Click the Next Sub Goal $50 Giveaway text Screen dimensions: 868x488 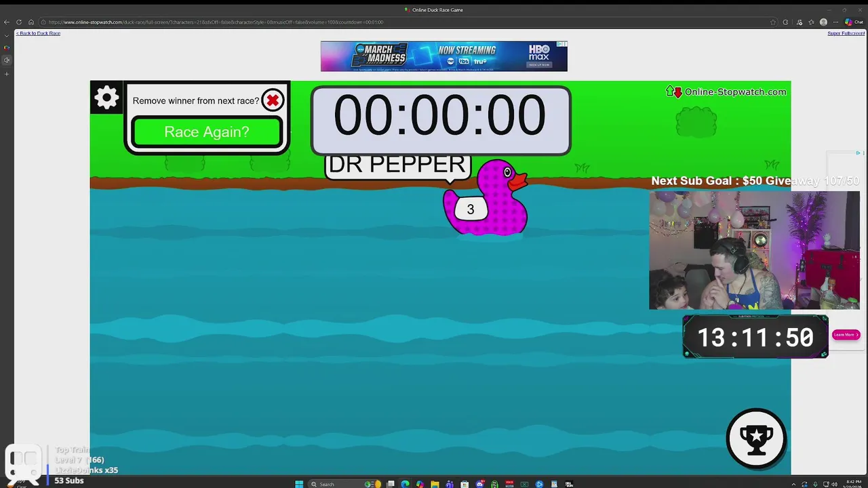[x=755, y=181]
